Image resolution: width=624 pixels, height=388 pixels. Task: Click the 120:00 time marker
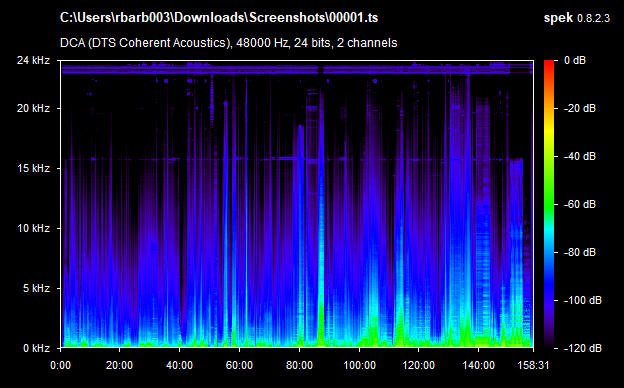click(x=419, y=365)
